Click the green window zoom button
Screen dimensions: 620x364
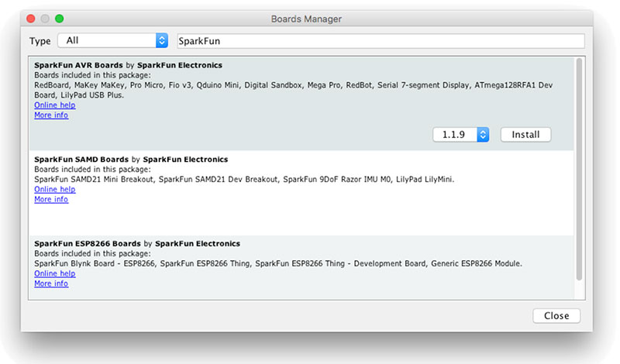(60, 19)
